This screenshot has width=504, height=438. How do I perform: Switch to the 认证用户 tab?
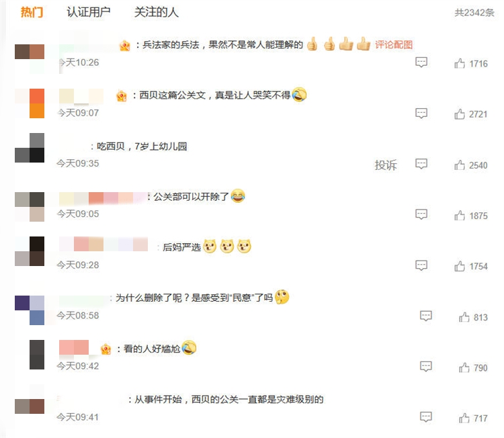coord(89,12)
